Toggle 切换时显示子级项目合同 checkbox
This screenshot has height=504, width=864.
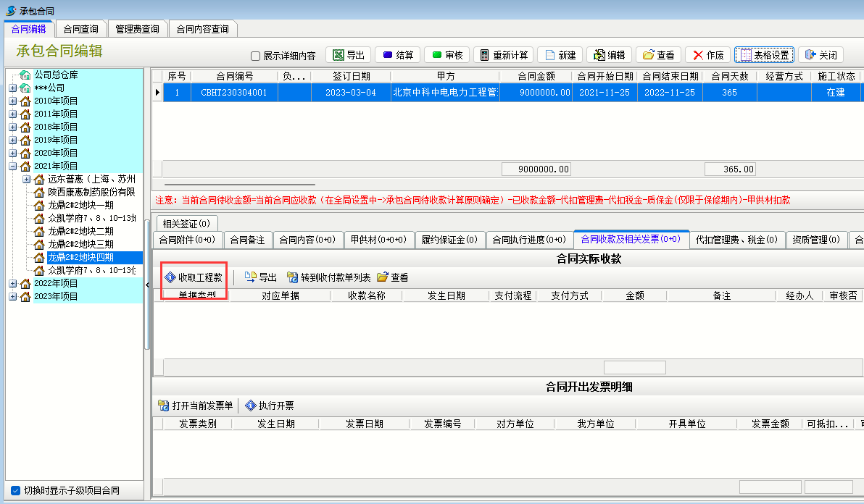tap(16, 490)
